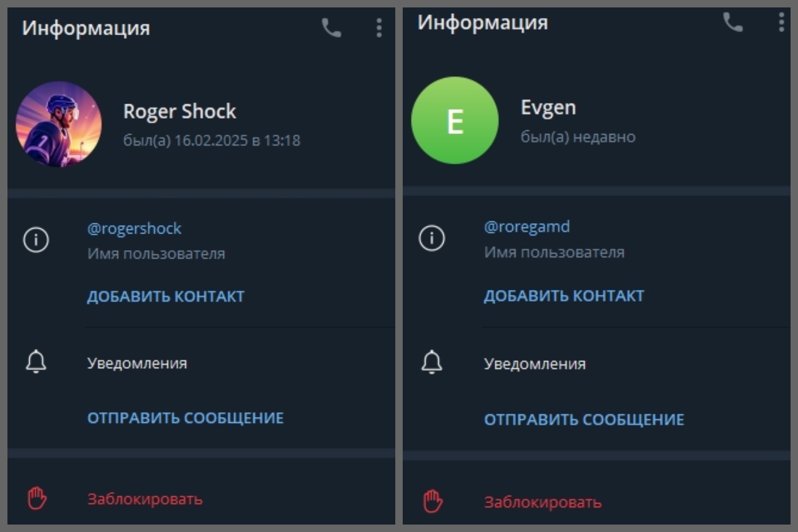Click the info icon next to @rogershock
The width and height of the screenshot is (798, 532).
36,239
